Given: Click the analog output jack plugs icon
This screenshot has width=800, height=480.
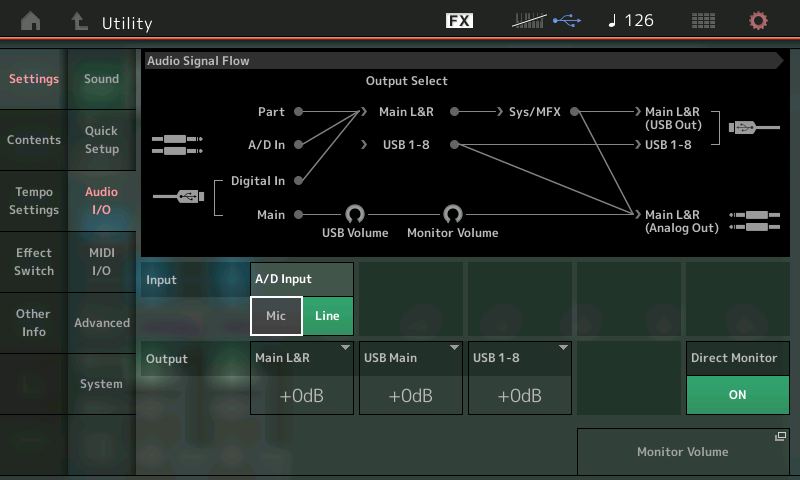Looking at the screenshot, I should pos(755,221).
